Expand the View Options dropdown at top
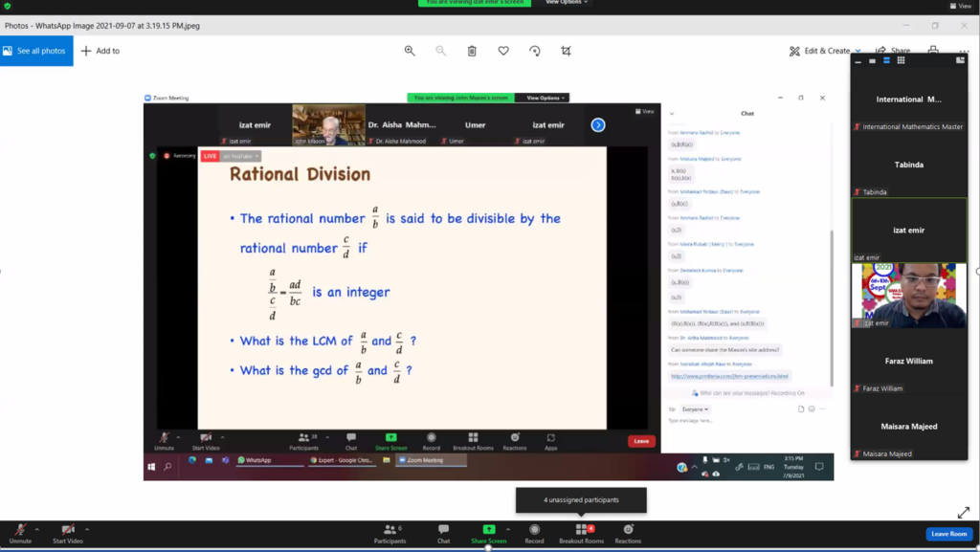 [x=567, y=3]
